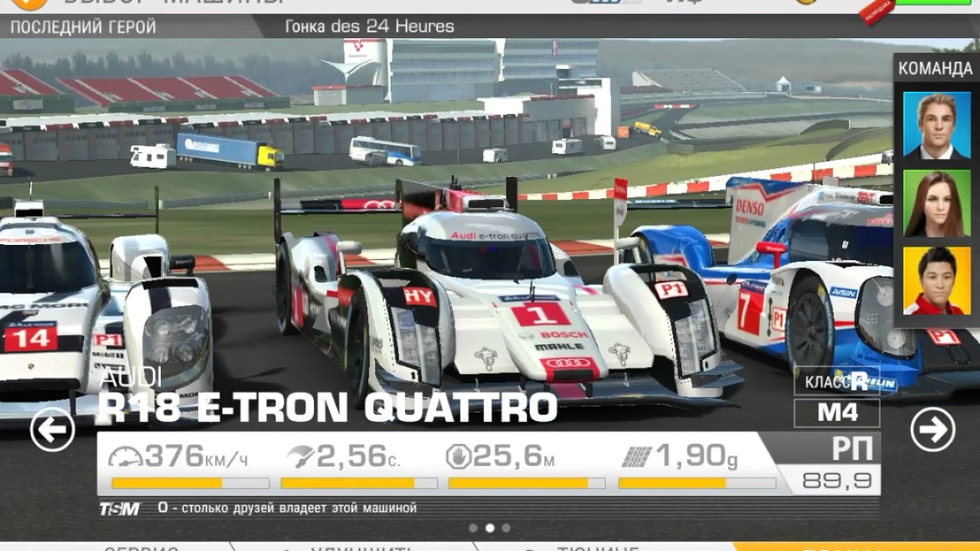Click the R18 E-TRON QUATTRO car name
This screenshot has height=551, width=980.
pyautogui.click(x=327, y=408)
